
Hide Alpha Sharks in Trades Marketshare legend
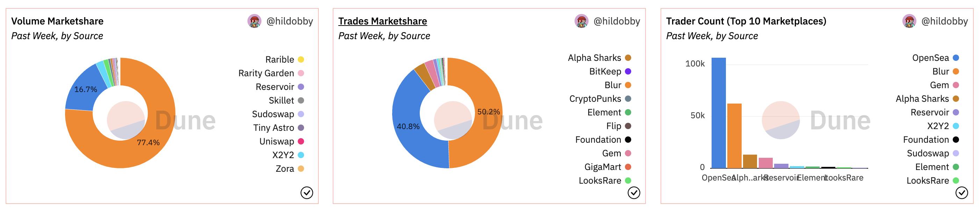click(594, 58)
